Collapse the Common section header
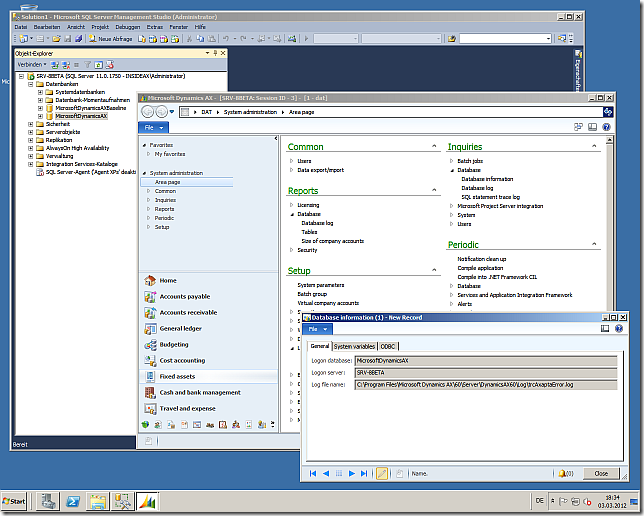 click(434, 146)
